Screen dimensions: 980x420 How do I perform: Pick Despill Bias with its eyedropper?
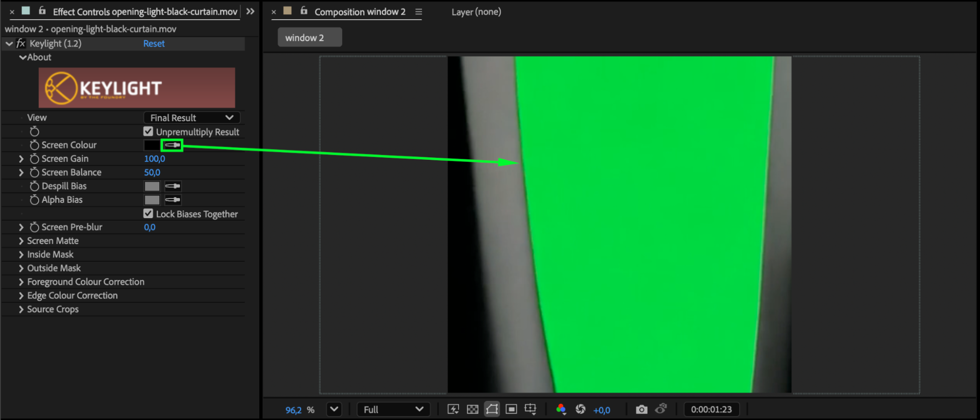[x=173, y=186]
